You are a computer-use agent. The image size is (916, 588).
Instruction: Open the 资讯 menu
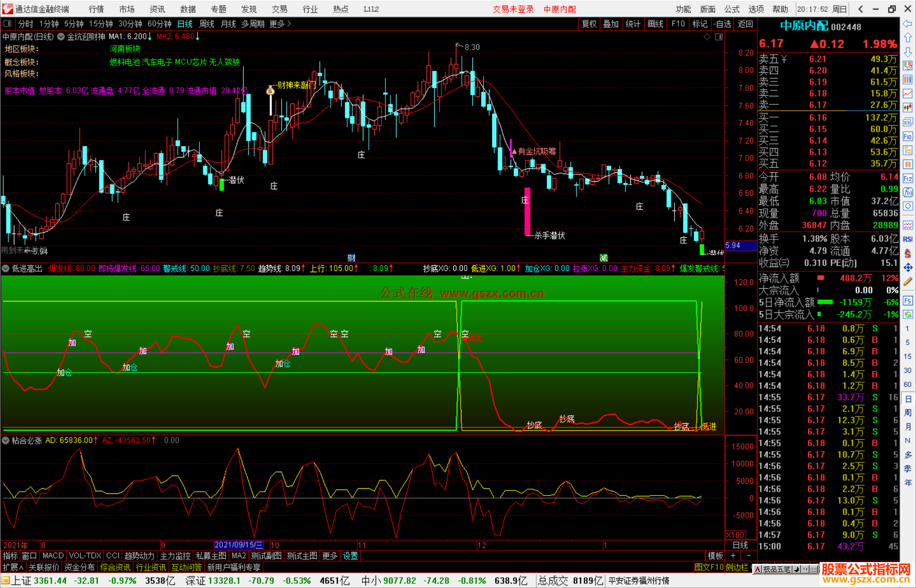(157, 9)
